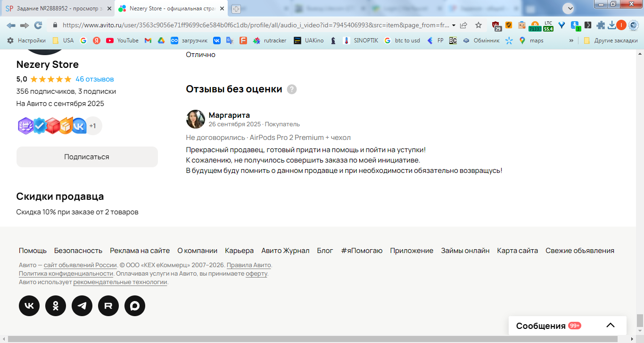Open the download manager extension with badge 3
The height and width of the screenshot is (343, 644).
575,26
